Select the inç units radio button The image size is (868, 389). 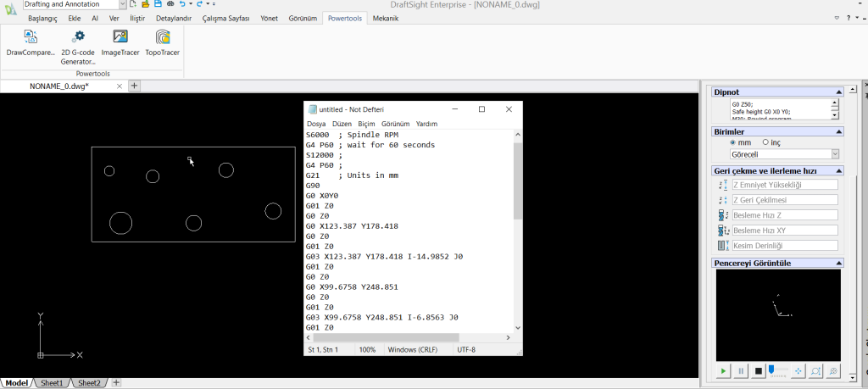click(765, 142)
